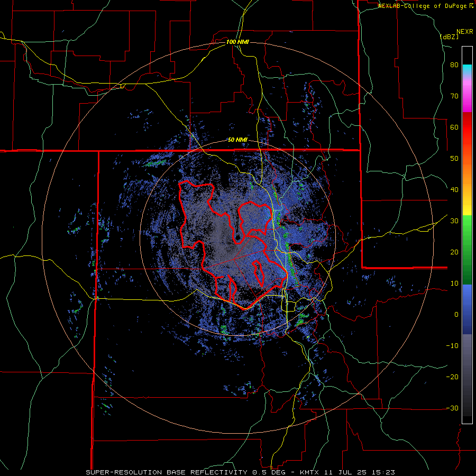This screenshot has height=476, width=476.
Task: Click the "NEXR" label above the color scale
Action: click(x=465, y=32)
